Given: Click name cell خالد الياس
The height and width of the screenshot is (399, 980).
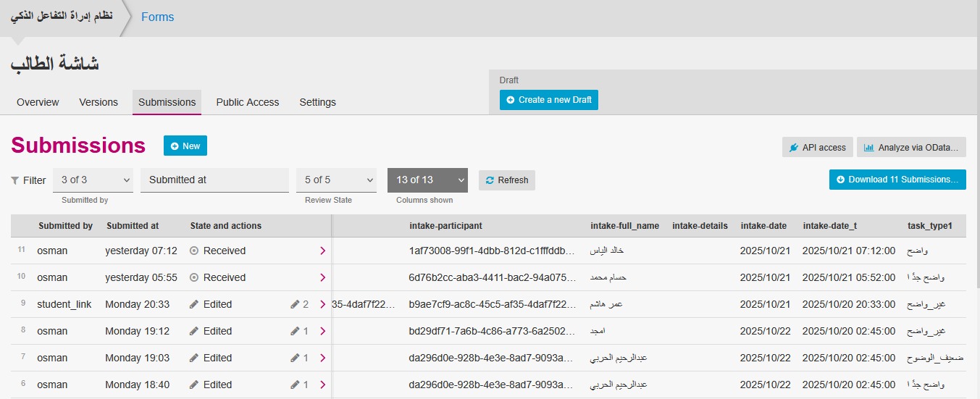Looking at the screenshot, I should click(607, 251).
